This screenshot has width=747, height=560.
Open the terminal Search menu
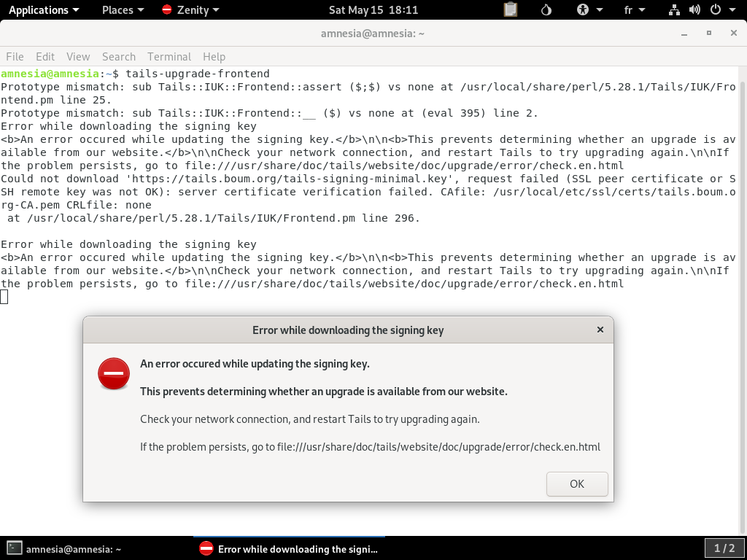pos(119,57)
